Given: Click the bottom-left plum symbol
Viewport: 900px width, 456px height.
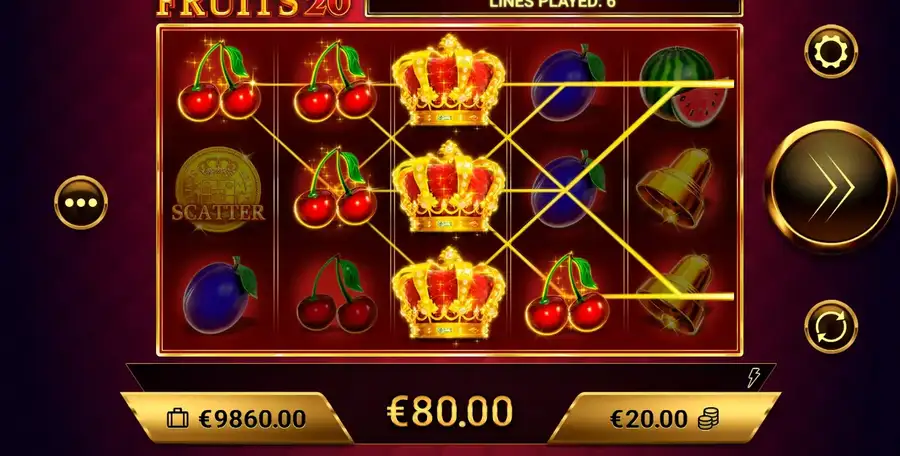Looking at the screenshot, I should (x=219, y=295).
